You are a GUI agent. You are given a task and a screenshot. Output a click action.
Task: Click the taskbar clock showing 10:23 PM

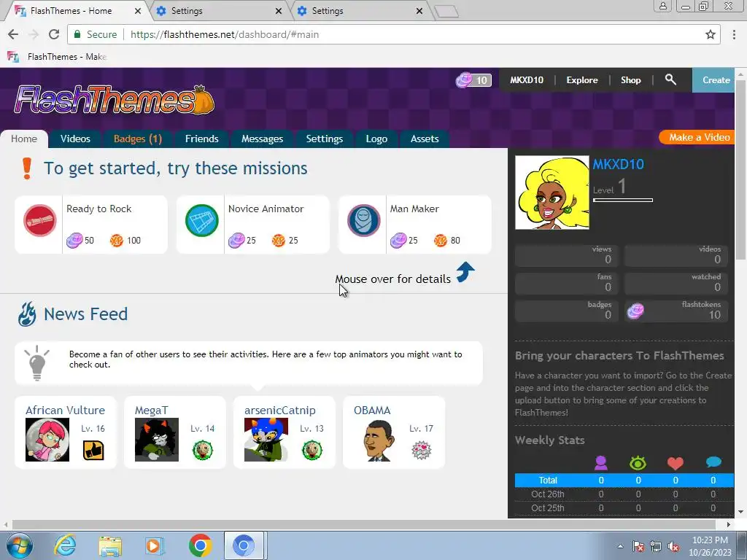click(x=710, y=546)
